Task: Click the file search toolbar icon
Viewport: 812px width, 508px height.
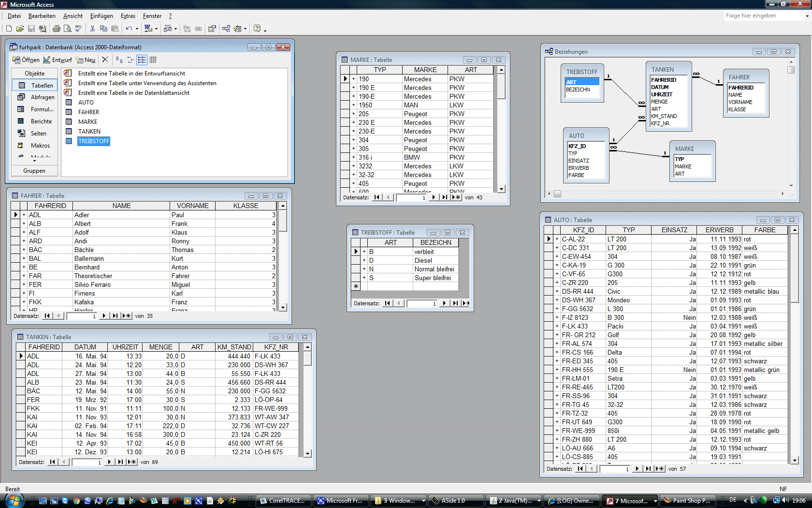Action: (x=43, y=29)
